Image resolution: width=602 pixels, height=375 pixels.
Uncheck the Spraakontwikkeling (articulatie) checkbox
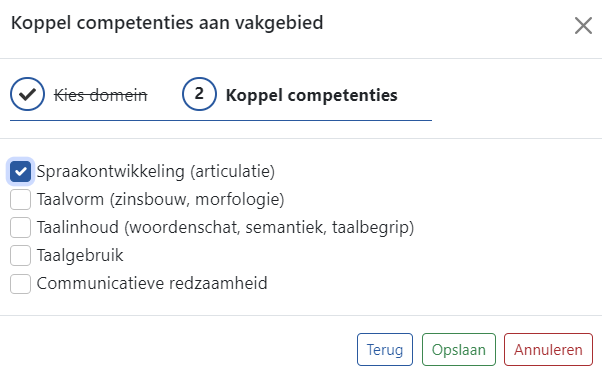(x=20, y=171)
